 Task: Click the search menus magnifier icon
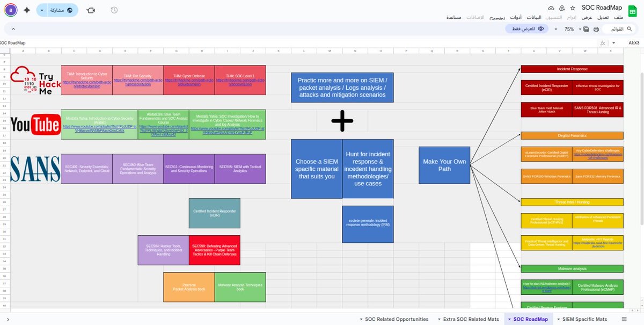coord(630,29)
